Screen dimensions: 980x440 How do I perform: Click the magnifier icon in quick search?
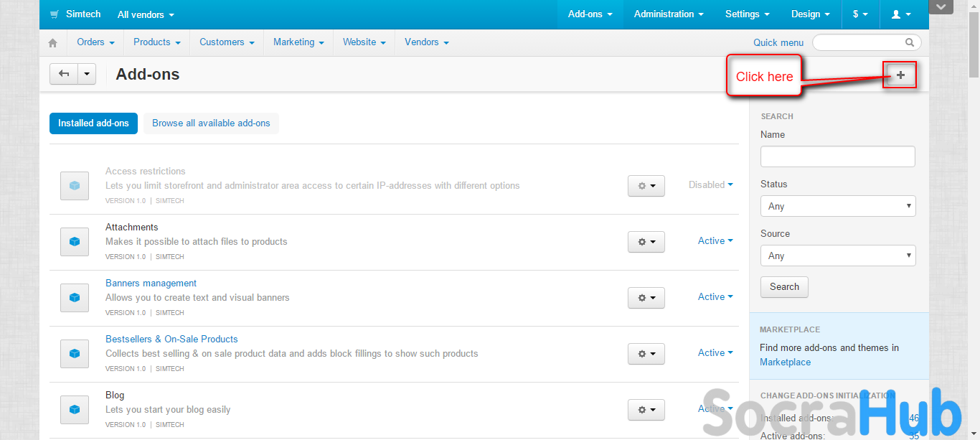click(910, 42)
